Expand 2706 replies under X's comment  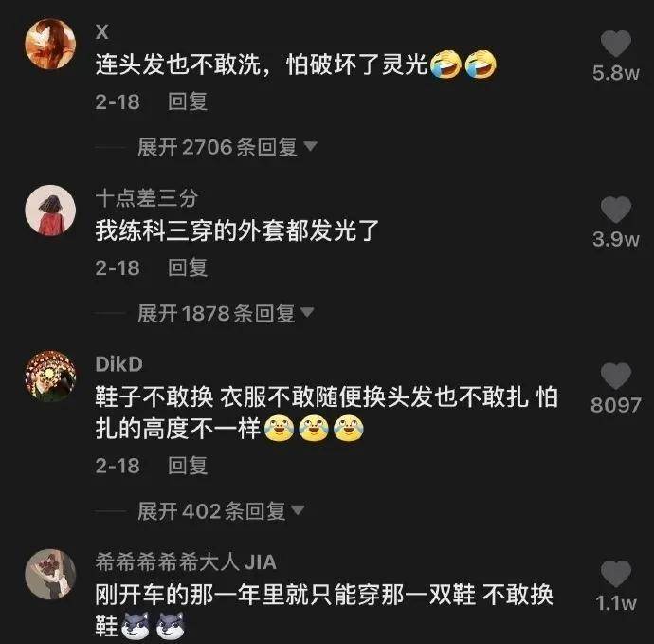coord(227,147)
